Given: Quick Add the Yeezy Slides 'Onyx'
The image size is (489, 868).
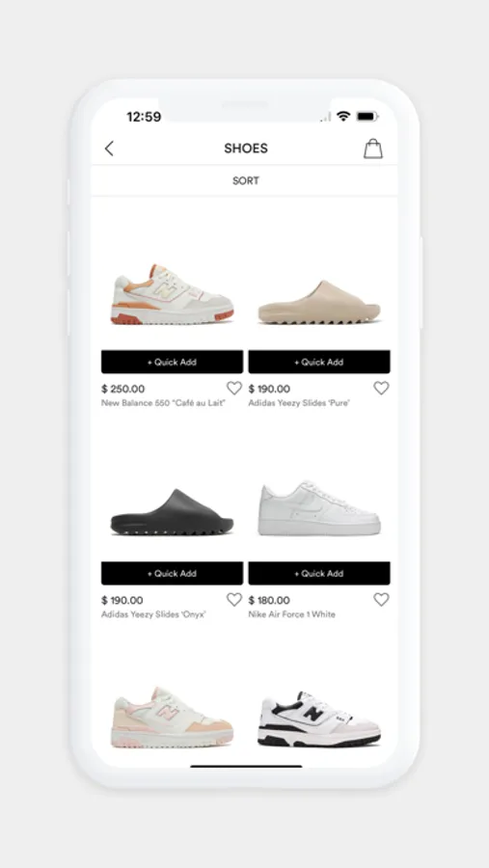Looking at the screenshot, I should pos(172,574).
